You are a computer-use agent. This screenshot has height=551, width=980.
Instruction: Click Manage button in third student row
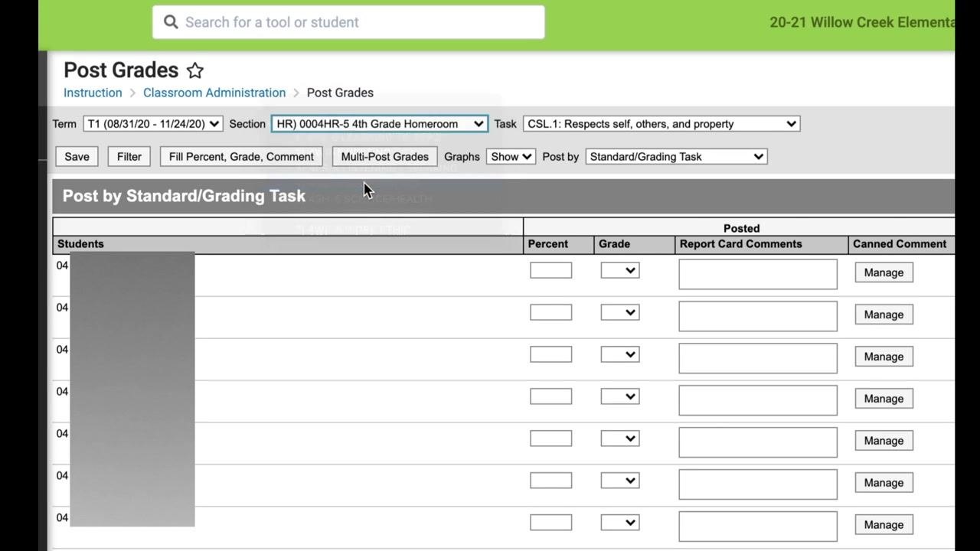tap(884, 357)
